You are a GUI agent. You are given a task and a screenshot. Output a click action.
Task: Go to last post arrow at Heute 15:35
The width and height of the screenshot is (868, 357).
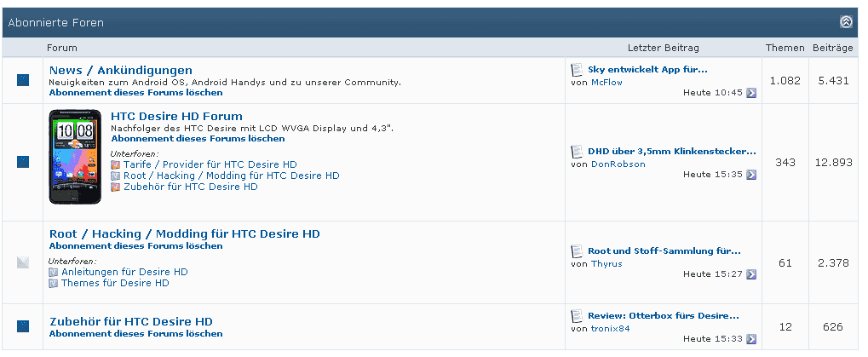pos(751,175)
